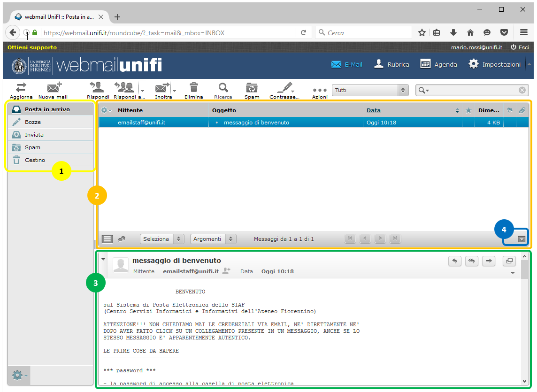Screen dimensions: 537x392
Task: Open the Inviata sent folder
Action: [51, 135]
